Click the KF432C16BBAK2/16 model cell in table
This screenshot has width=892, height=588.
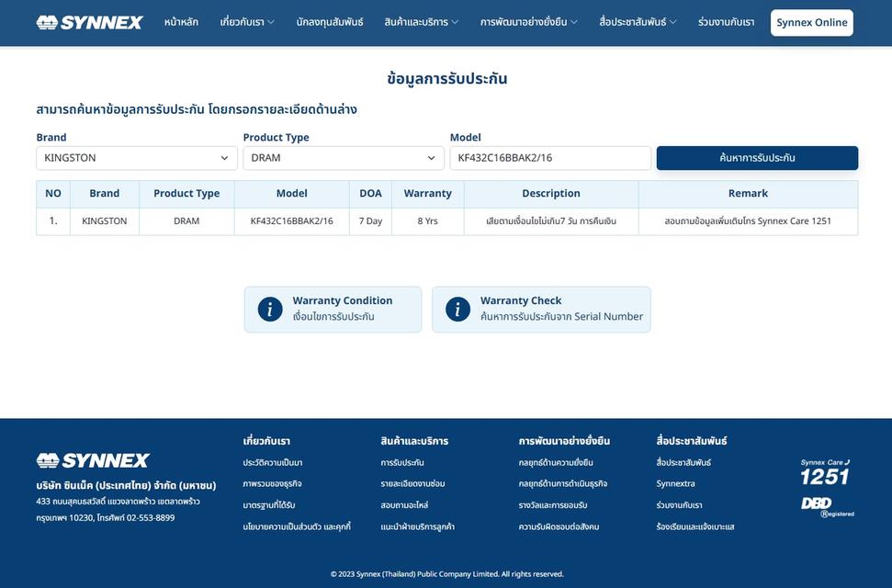click(x=292, y=220)
